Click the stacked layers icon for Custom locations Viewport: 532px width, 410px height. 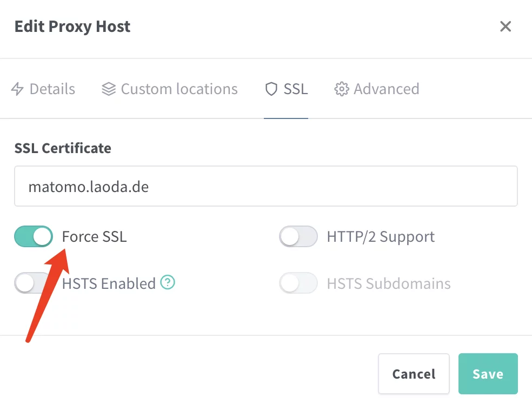(x=109, y=89)
